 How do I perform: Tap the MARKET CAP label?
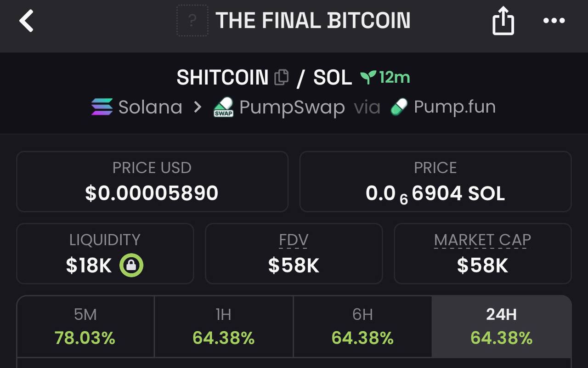[x=482, y=240]
